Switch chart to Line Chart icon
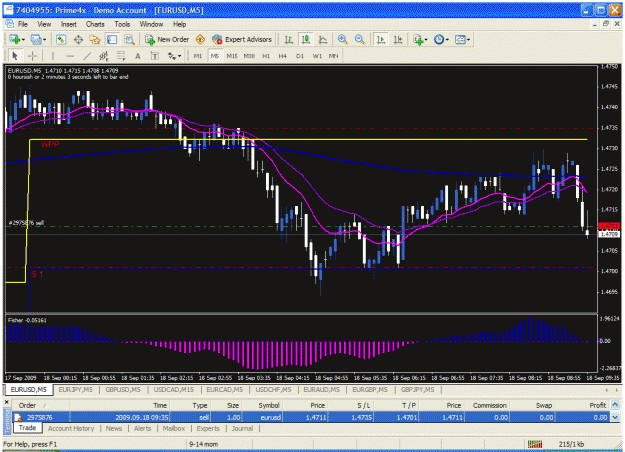The width and height of the screenshot is (625, 452). coord(323,39)
